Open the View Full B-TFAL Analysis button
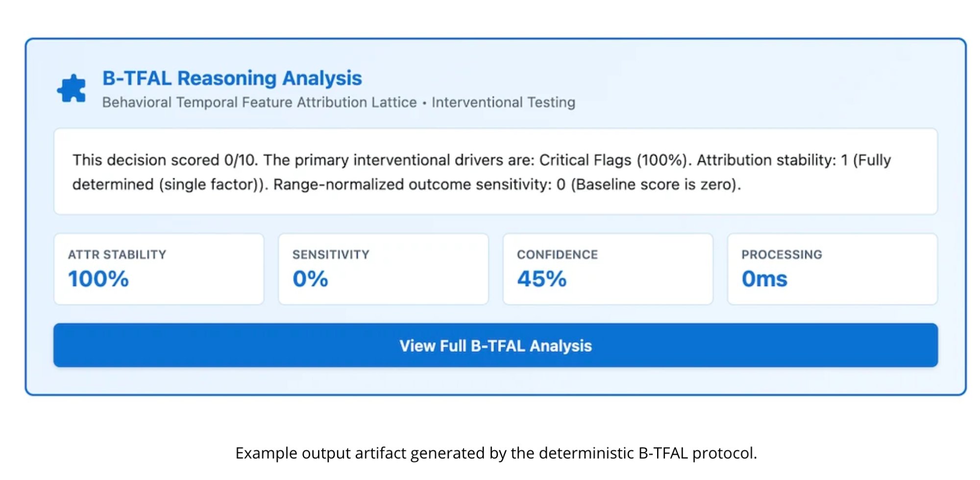Screen dimensions: 980x480 pyautogui.click(x=495, y=345)
